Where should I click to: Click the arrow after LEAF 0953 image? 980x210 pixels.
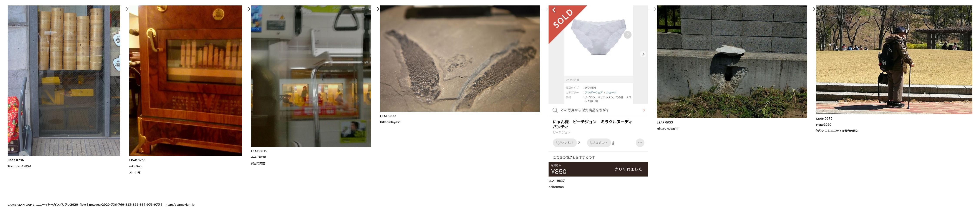(x=811, y=9)
